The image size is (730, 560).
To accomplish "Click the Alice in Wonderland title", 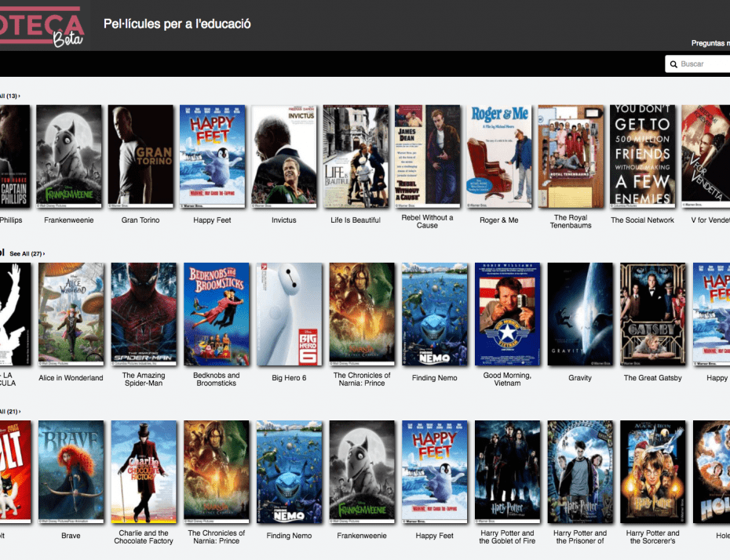I will [x=71, y=378].
